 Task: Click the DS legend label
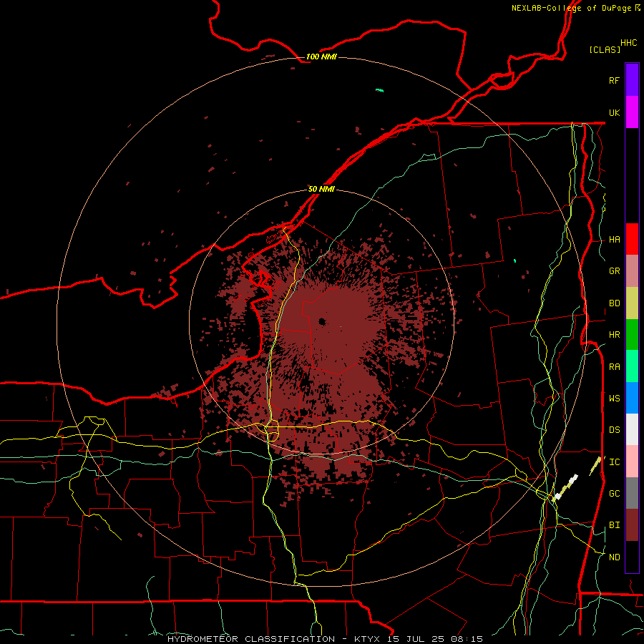(x=614, y=430)
